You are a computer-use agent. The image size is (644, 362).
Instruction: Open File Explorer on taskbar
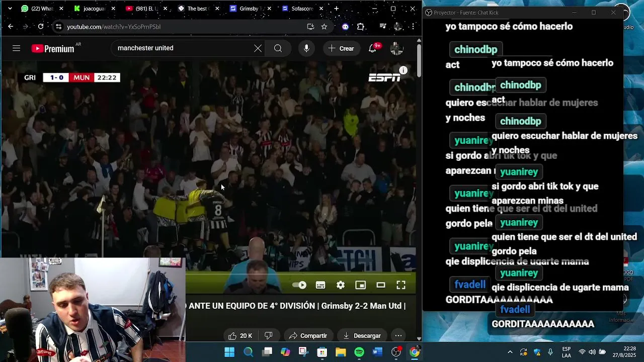(341, 352)
